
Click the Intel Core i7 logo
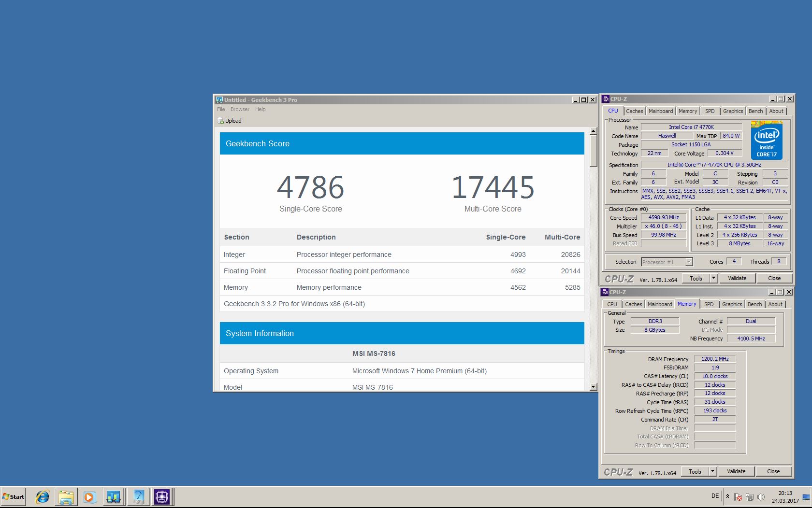[x=767, y=140]
